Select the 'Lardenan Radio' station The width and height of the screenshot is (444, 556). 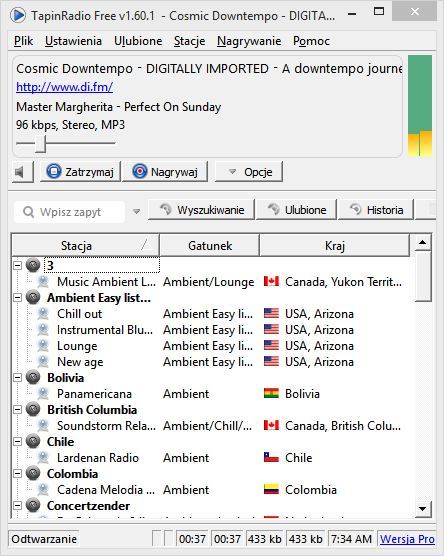[x=98, y=457]
